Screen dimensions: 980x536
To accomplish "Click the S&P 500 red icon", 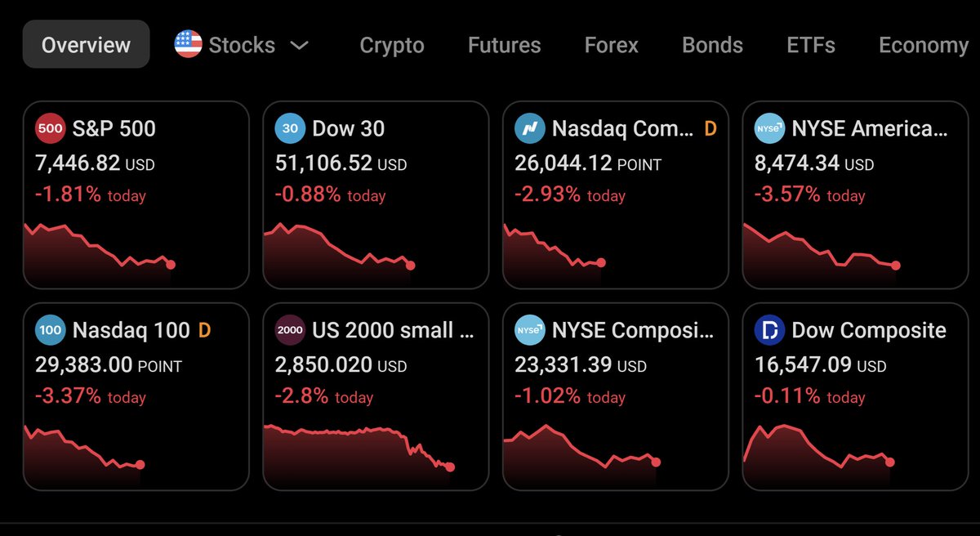I will coord(50,128).
